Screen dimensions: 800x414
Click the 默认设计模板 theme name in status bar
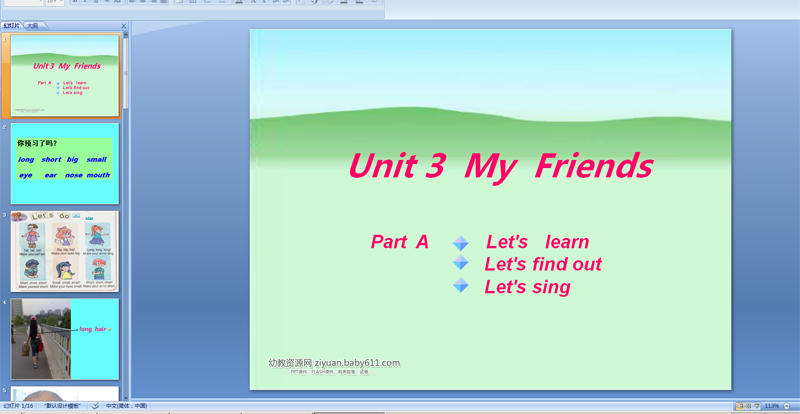click(x=63, y=406)
